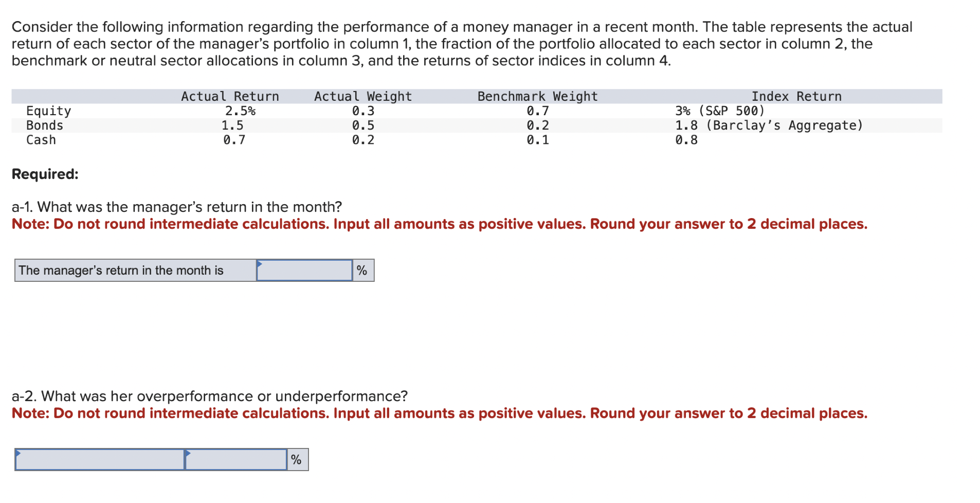Select the Bonds row label in the table

tap(45, 125)
